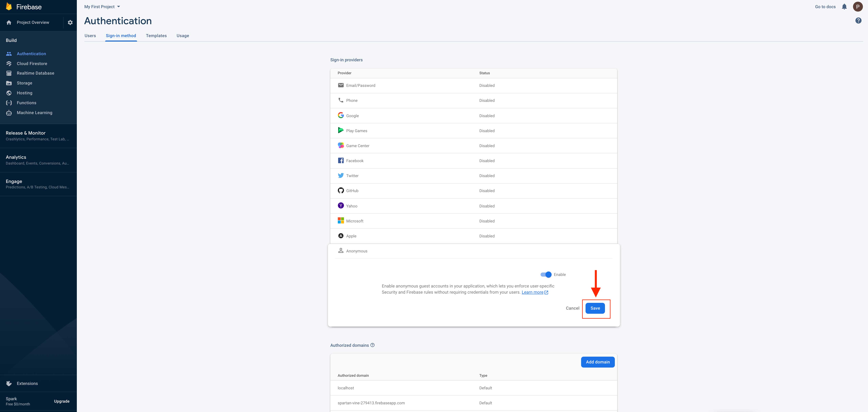868x412 pixels.
Task: Cancel the Anonymous provider changes
Action: pos(572,308)
